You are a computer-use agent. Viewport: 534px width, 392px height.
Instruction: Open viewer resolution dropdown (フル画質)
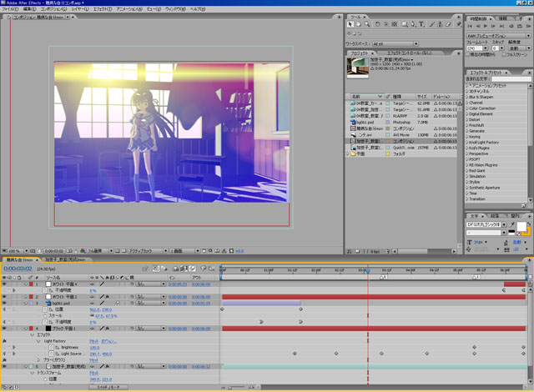[100, 251]
